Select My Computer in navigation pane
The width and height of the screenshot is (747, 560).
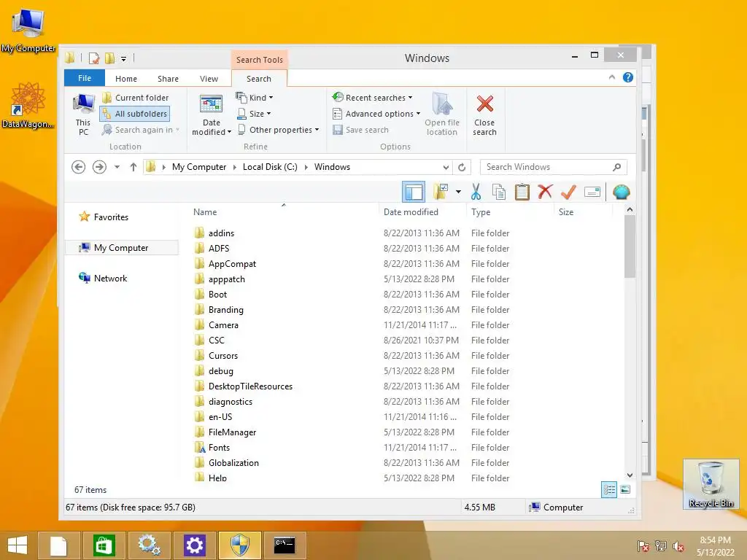tap(122, 248)
